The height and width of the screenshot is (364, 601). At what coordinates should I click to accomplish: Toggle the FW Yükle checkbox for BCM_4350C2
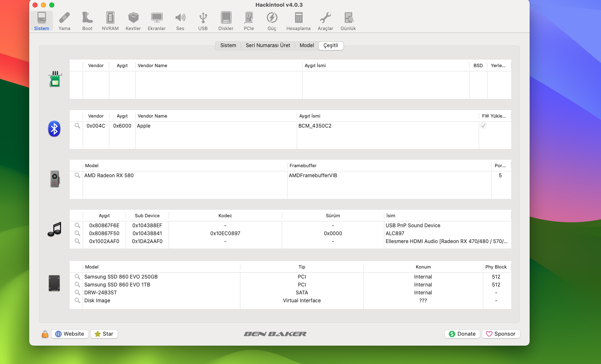coord(483,126)
